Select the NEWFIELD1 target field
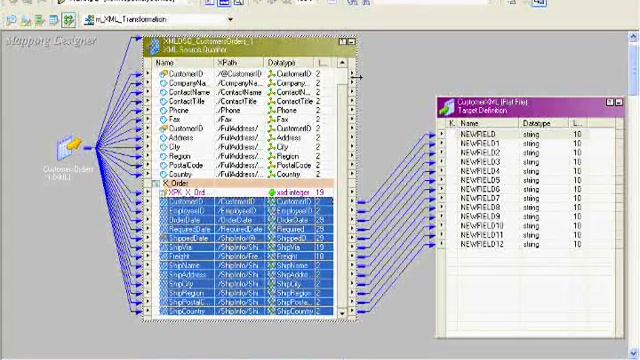This screenshot has width=640, height=360. coord(480,143)
